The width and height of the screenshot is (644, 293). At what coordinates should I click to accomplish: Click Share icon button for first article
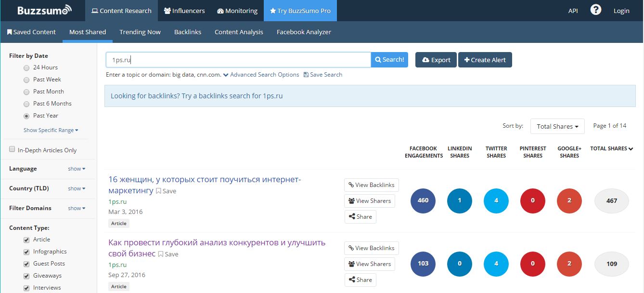click(x=360, y=217)
